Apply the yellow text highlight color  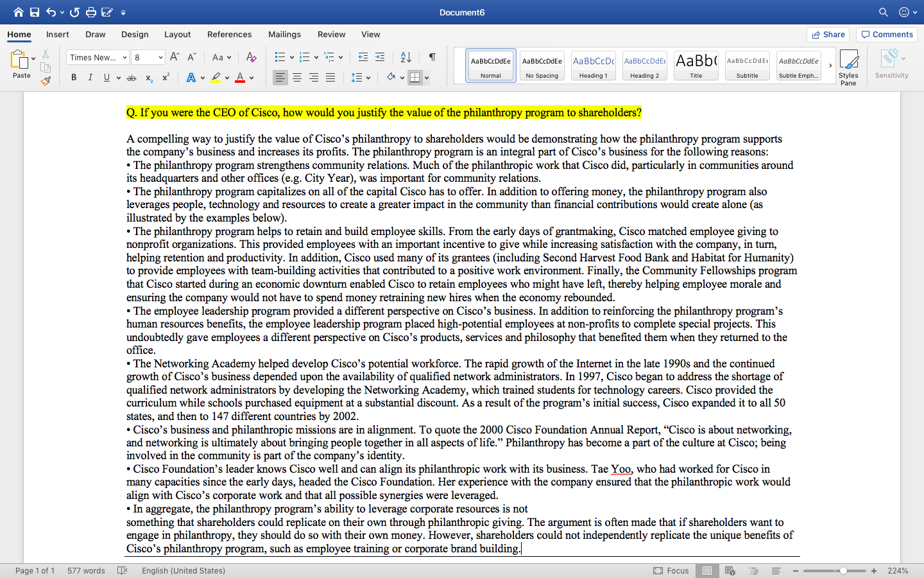(216, 78)
